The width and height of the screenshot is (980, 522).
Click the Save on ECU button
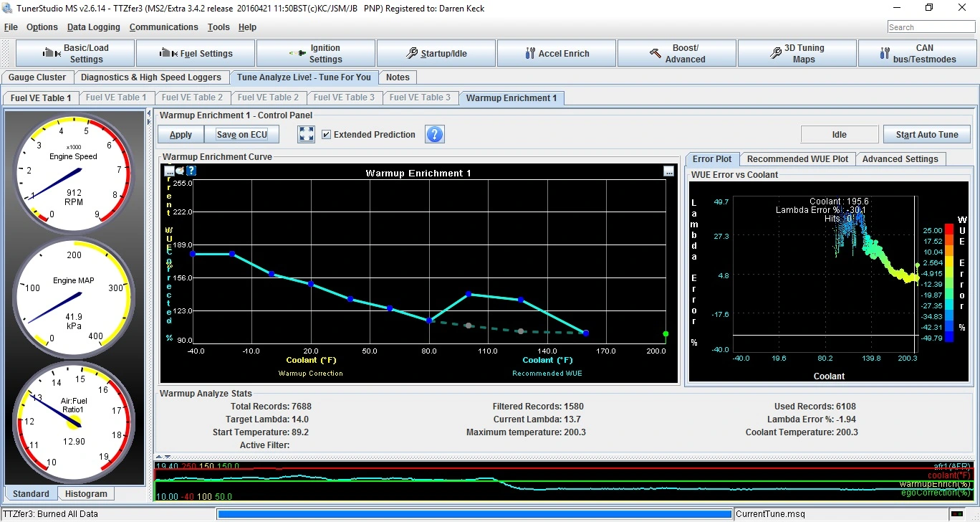click(x=241, y=135)
